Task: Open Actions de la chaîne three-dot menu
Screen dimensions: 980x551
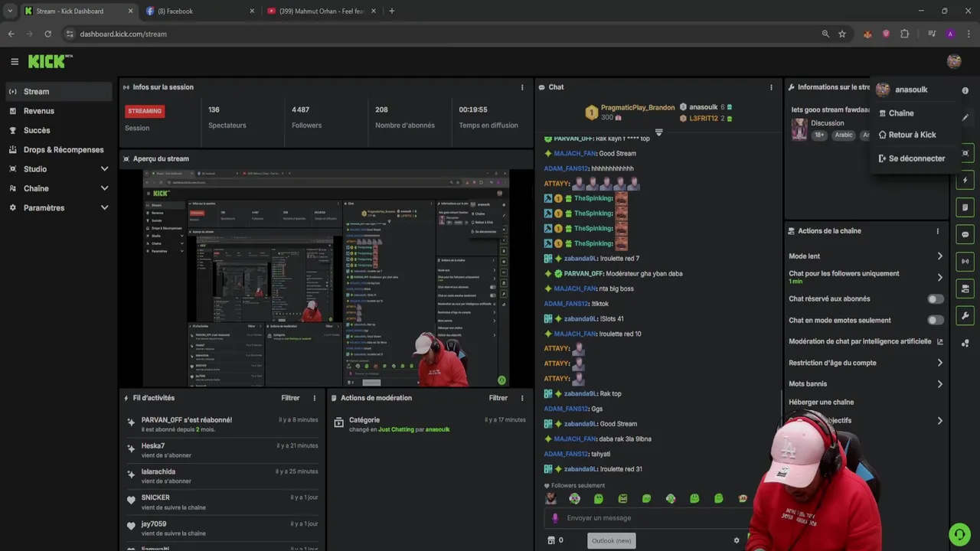Action: coord(937,231)
